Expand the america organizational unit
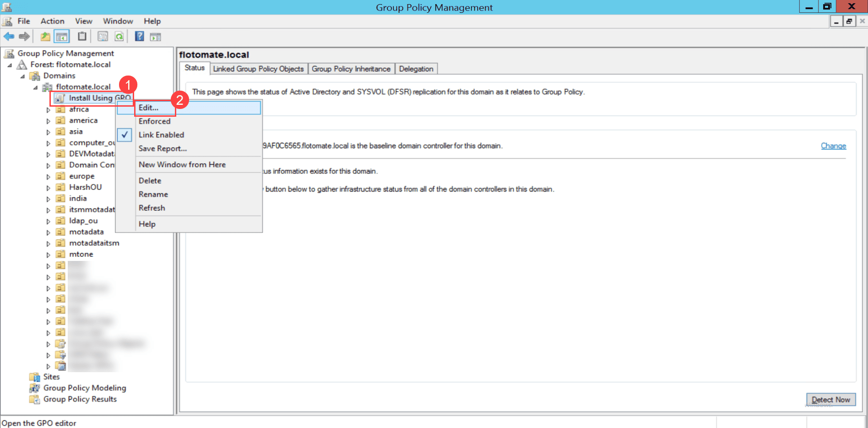Image resolution: width=868 pixels, height=428 pixels. (49, 121)
